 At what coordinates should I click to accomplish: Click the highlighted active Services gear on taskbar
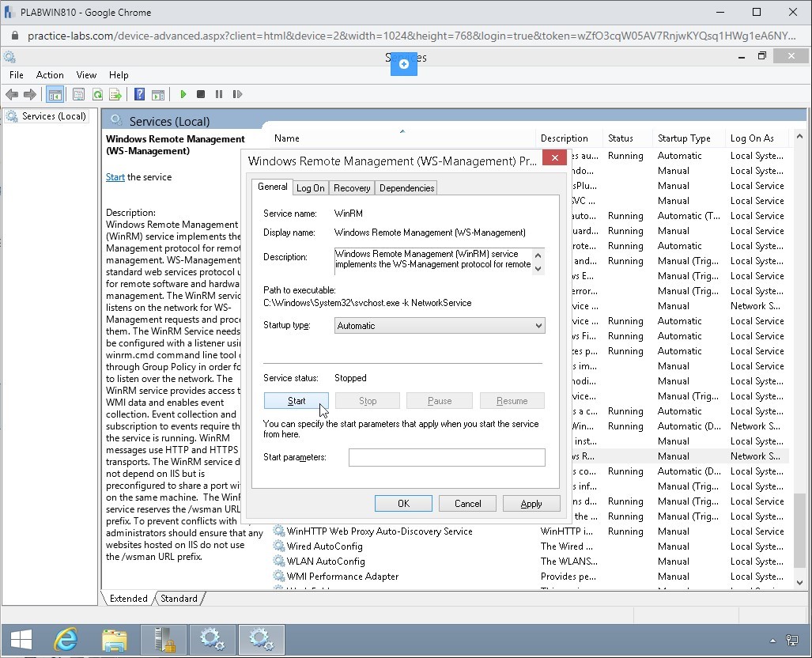coord(262,641)
